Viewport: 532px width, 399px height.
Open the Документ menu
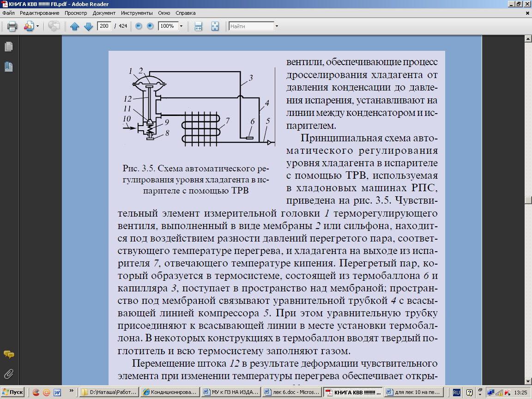pyautogui.click(x=104, y=13)
